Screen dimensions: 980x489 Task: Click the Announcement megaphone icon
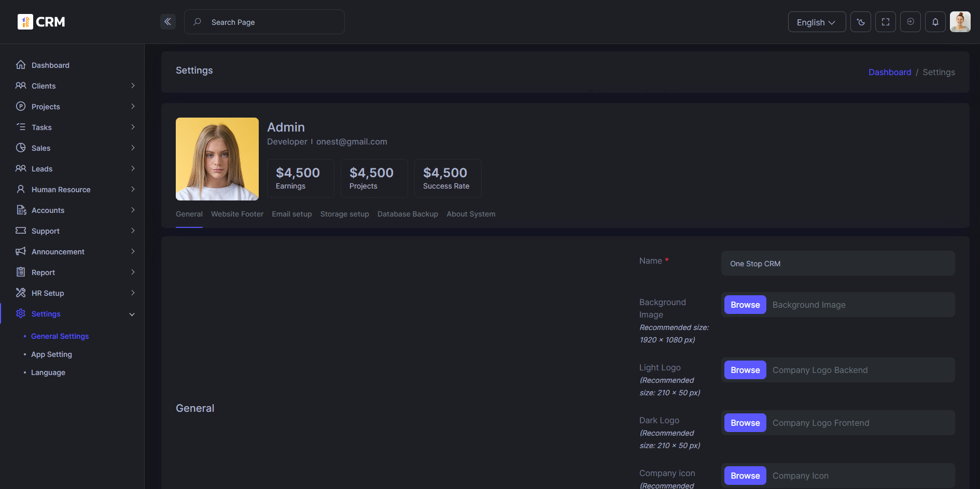21,251
